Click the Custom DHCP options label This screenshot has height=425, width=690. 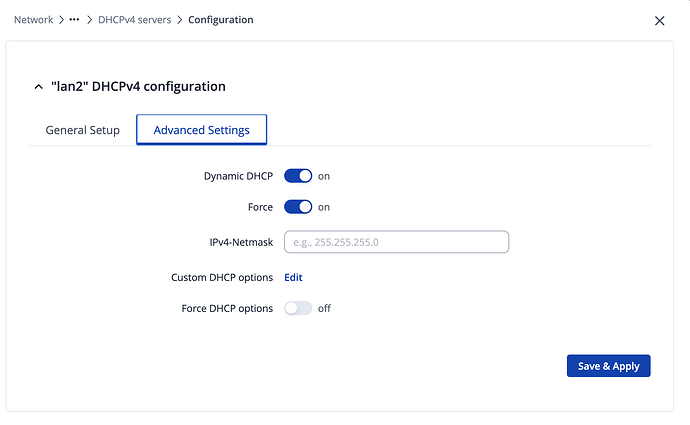[x=221, y=277]
